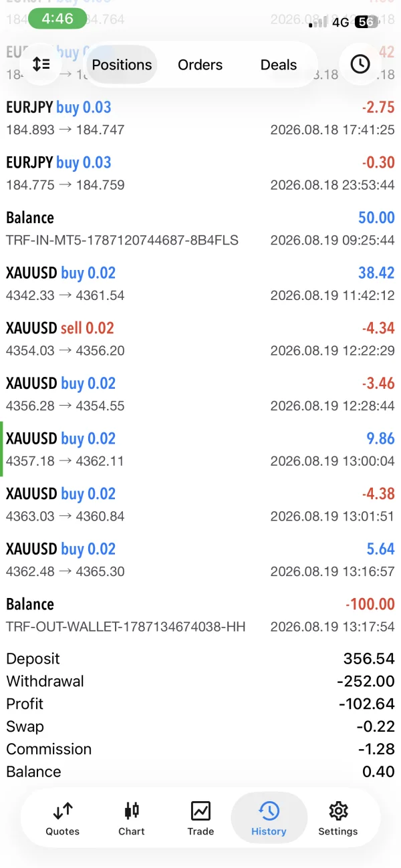The height and width of the screenshot is (868, 401).
Task: Expand XAUUSD buy trade with 38.42 profit
Action: click(x=200, y=283)
